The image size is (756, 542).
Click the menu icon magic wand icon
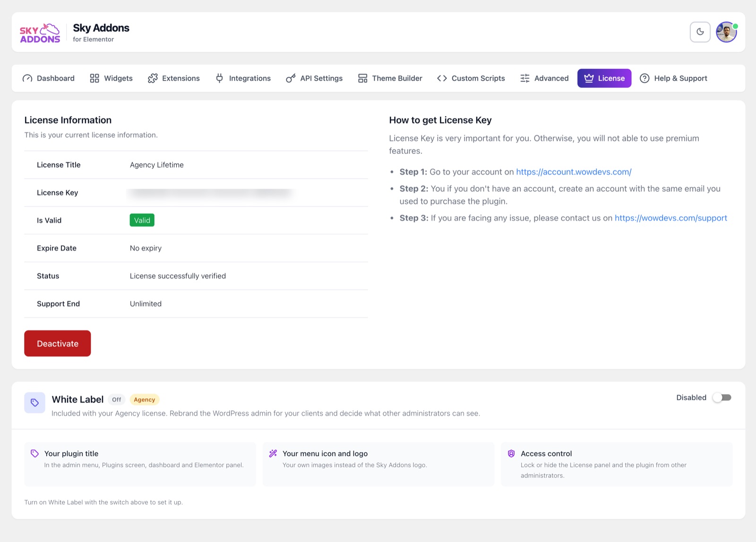click(273, 453)
